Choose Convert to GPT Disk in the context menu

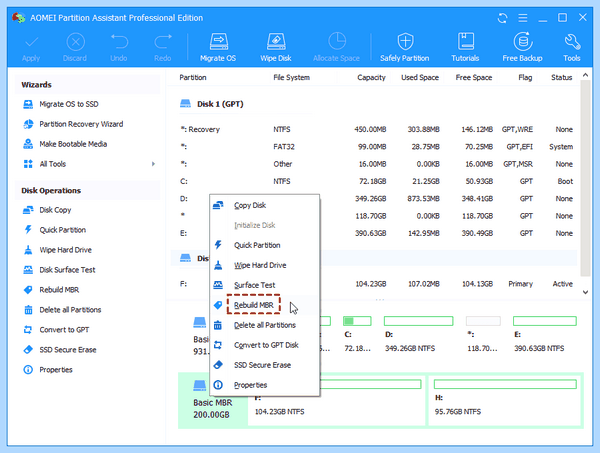click(x=265, y=345)
